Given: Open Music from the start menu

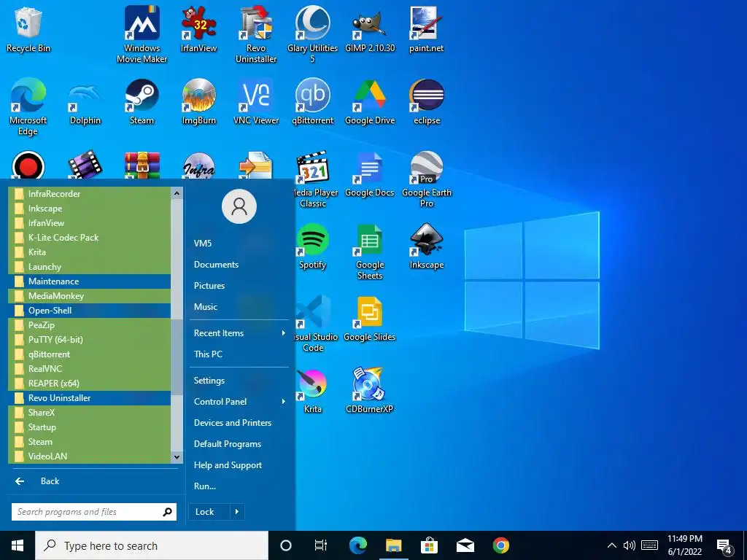Looking at the screenshot, I should 205,307.
